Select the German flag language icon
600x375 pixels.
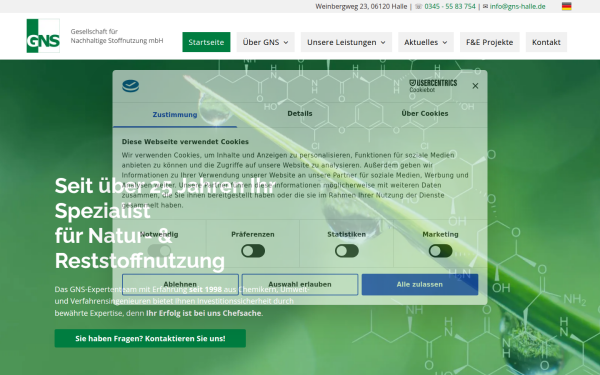point(566,6)
